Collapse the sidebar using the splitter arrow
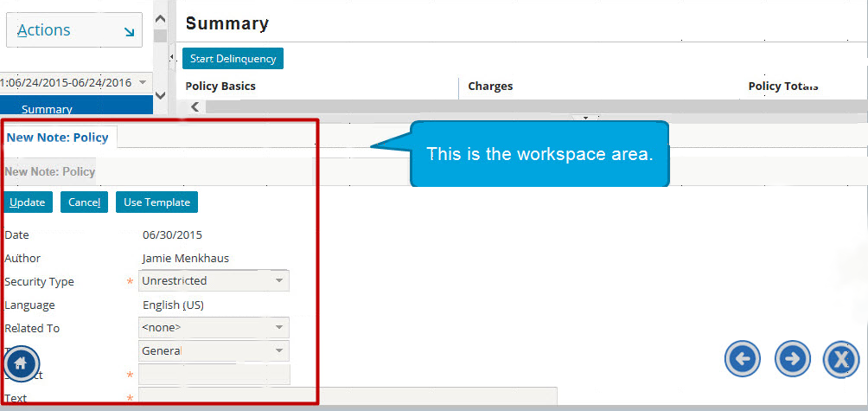This screenshot has width=868, height=411. point(171,57)
